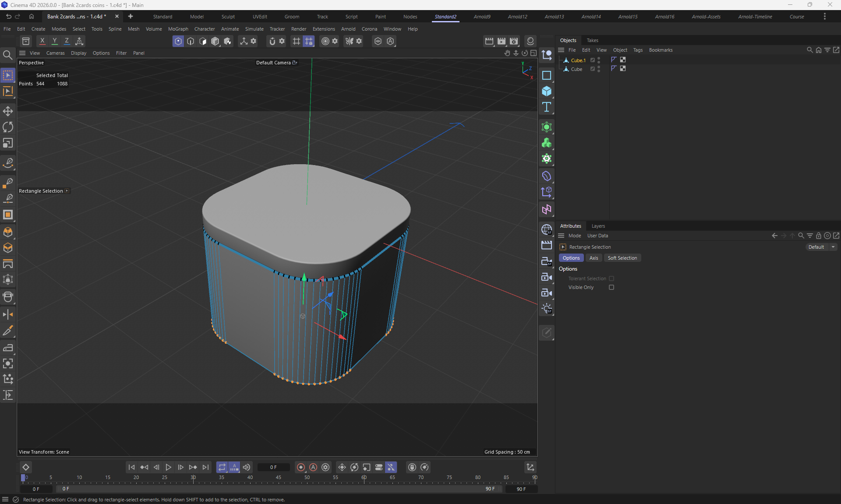
Task: Click the Axis tab button
Action: 594,258
